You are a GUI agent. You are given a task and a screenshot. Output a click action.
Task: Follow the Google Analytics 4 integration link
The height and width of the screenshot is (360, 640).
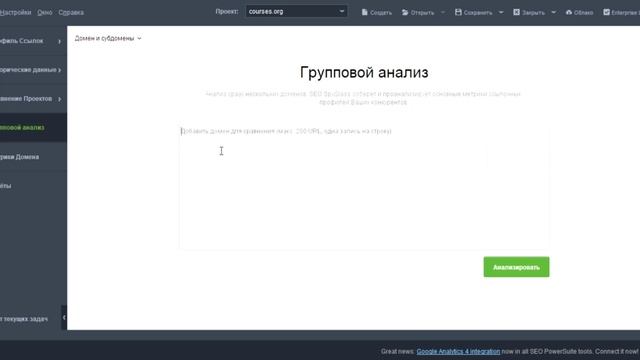pos(458,351)
